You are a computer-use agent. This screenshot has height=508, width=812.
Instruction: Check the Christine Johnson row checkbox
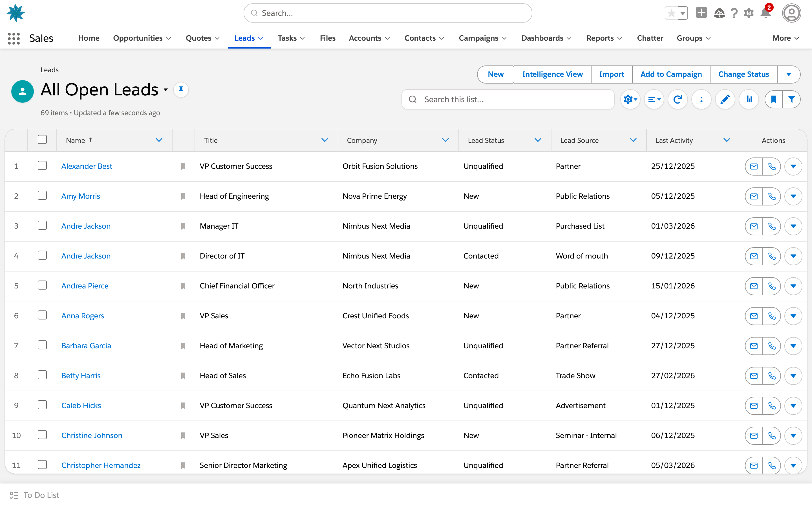42,435
